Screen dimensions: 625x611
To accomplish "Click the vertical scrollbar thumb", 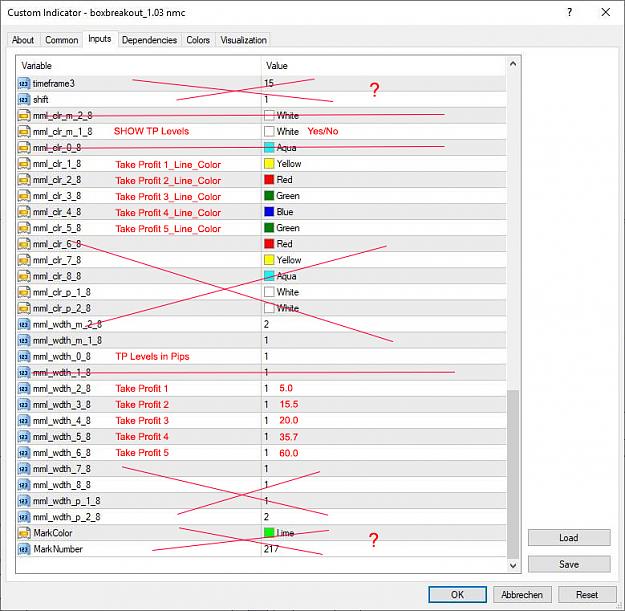I will (x=513, y=474).
